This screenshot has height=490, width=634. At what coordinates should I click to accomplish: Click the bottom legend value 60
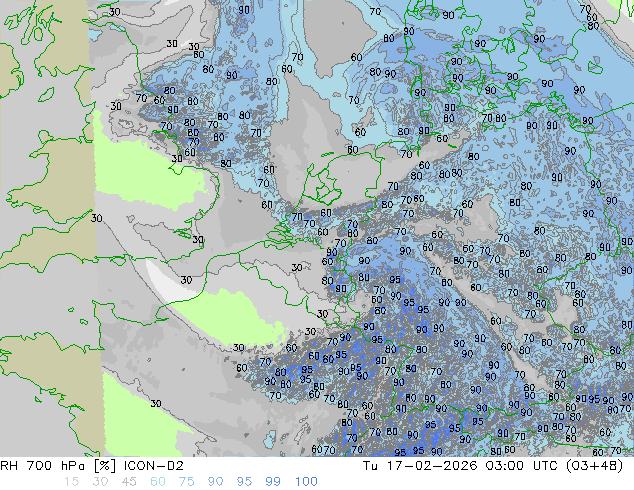pyautogui.click(x=158, y=482)
